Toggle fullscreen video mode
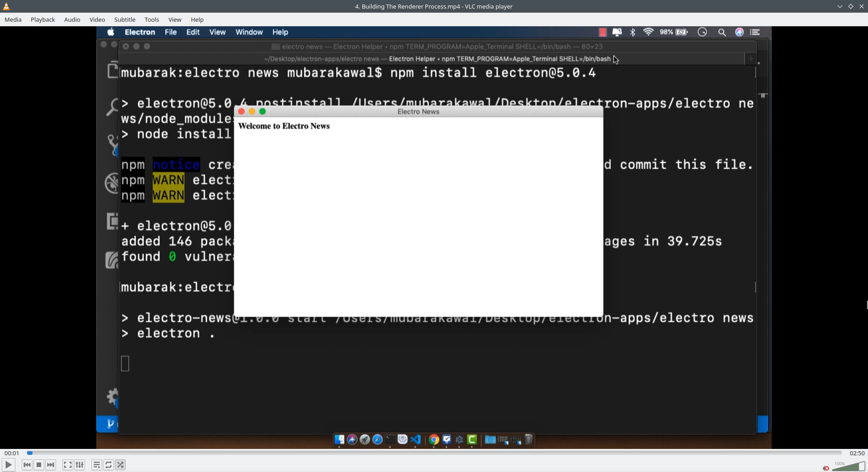 tap(67, 465)
